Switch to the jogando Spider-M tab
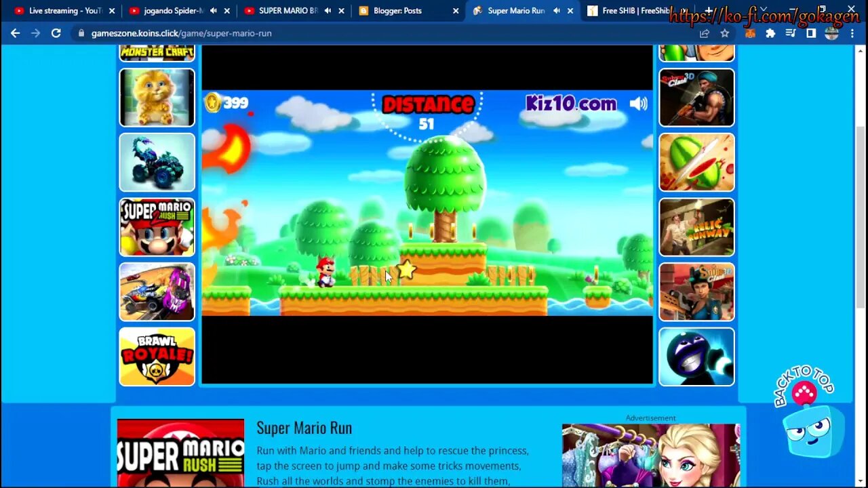This screenshot has height=488, width=868. (174, 11)
